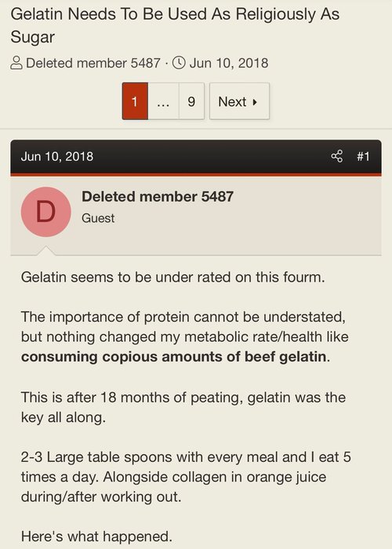The height and width of the screenshot is (549, 392).
Task: Click the Jun 10, 2018 post header date
Action: click(x=57, y=156)
